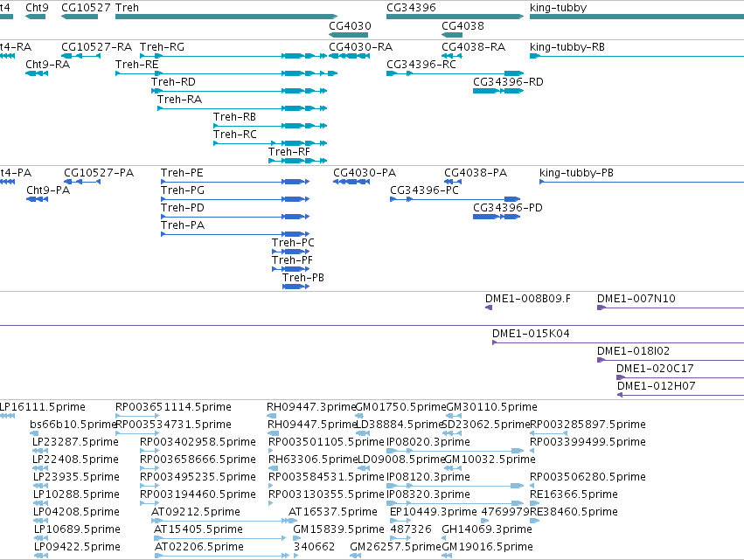Click the king-tubby-RB transcript label
Image resolution: width=744 pixels, height=560 pixels.
[567, 47]
